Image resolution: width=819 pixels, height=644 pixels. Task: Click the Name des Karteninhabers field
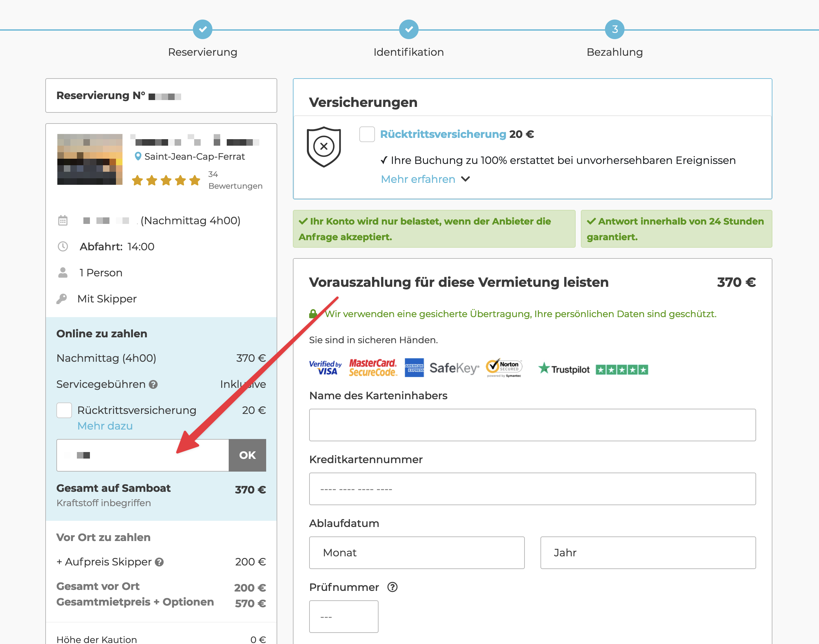[532, 425]
